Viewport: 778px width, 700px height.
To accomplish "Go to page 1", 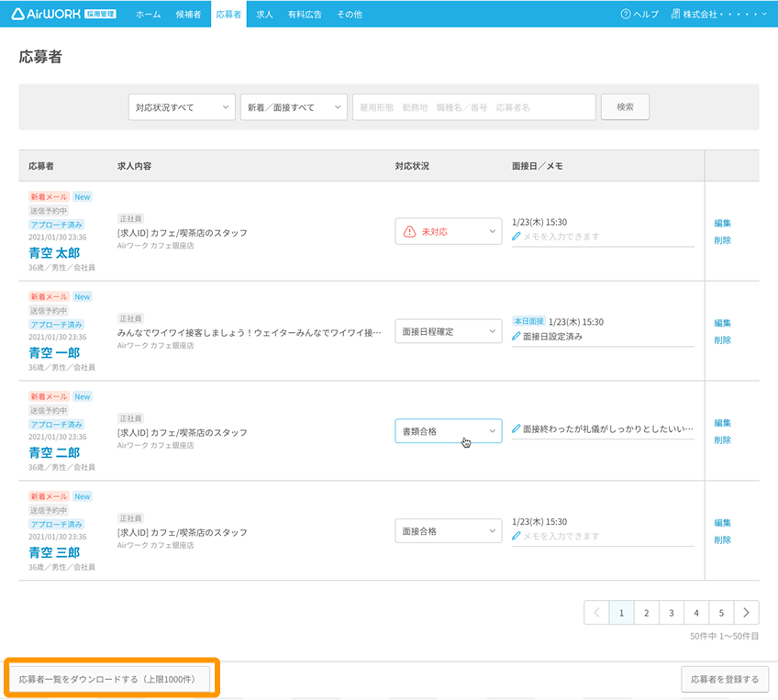I will coord(621,613).
